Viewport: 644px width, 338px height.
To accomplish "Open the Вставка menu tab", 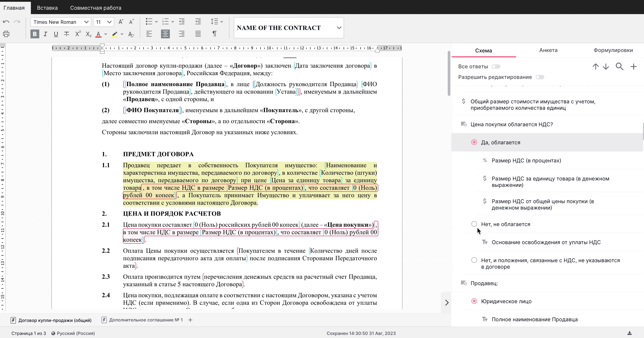I will 47,8.
